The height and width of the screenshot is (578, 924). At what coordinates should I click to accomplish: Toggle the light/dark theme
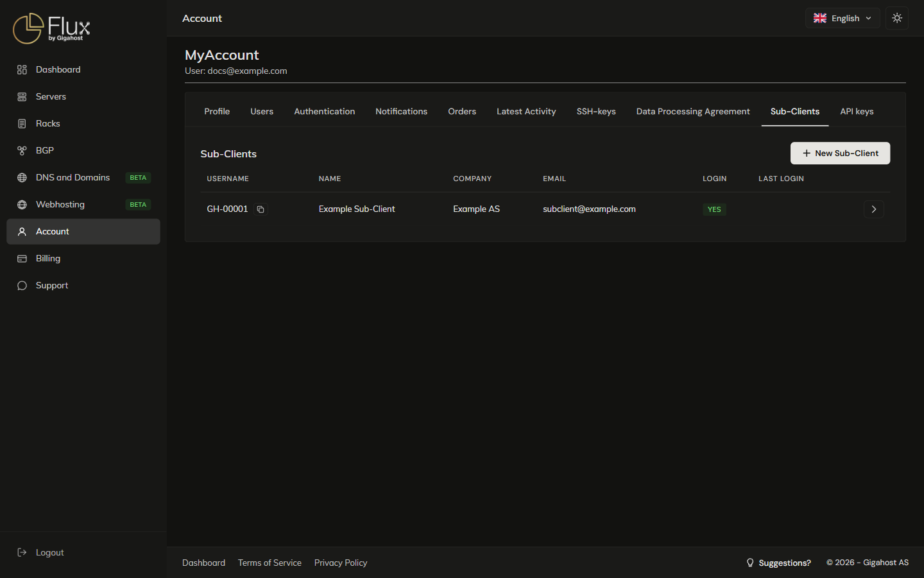897,18
